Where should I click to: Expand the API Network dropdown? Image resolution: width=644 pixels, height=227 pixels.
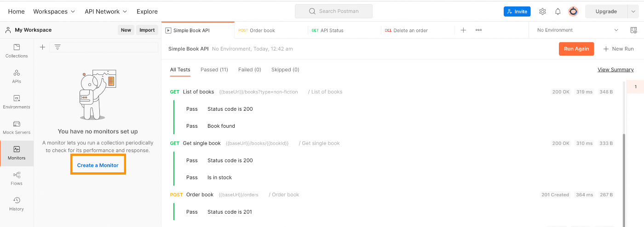(x=106, y=11)
